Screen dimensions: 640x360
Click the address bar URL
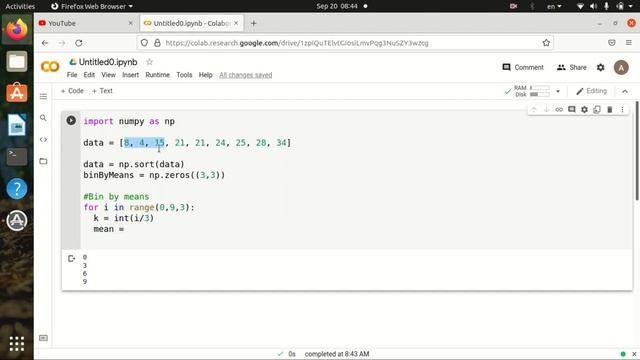point(297,43)
